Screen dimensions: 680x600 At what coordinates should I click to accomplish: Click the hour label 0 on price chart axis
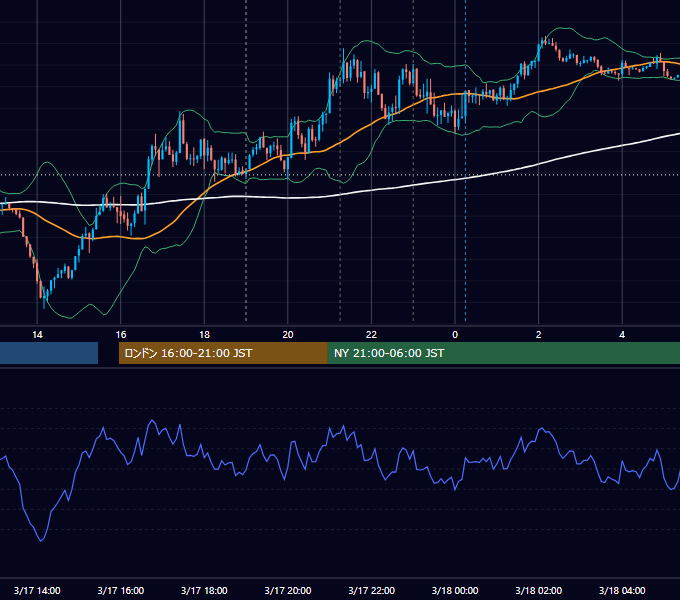point(455,335)
